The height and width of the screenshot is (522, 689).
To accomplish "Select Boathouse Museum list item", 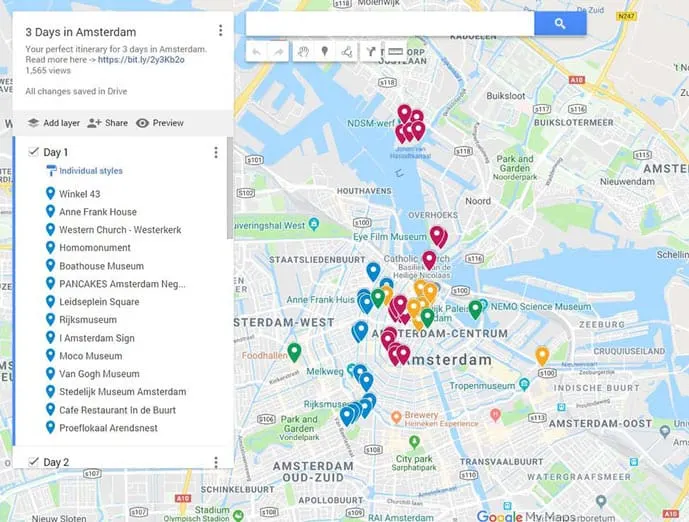I will pos(102,266).
